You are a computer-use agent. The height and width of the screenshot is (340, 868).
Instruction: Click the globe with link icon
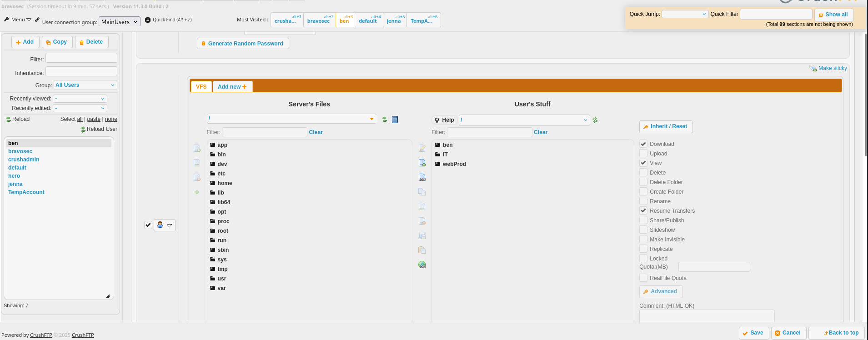(422, 265)
